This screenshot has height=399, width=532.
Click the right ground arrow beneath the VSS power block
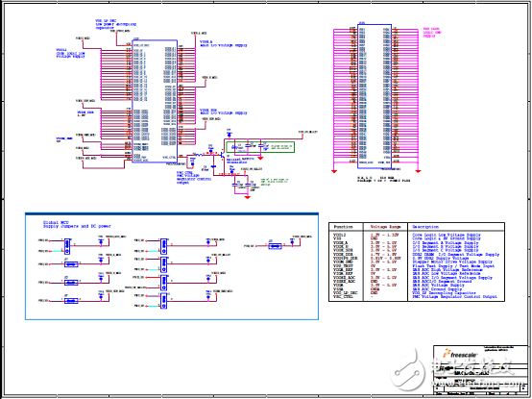pyautogui.click(x=418, y=171)
